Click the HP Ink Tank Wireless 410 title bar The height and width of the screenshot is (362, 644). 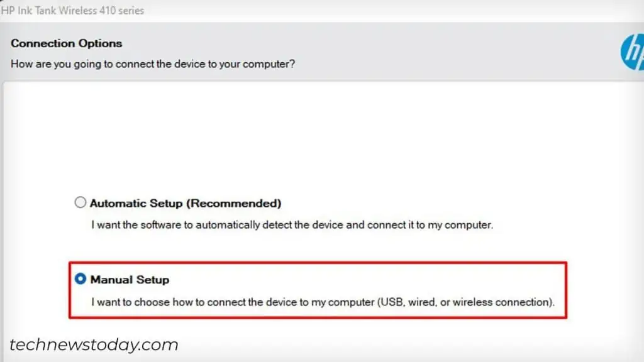coord(74,10)
